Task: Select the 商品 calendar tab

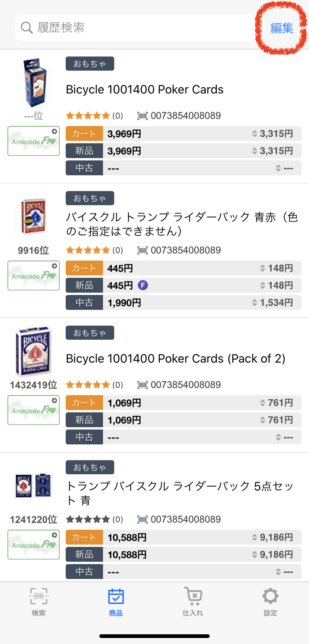Action: tap(116, 601)
